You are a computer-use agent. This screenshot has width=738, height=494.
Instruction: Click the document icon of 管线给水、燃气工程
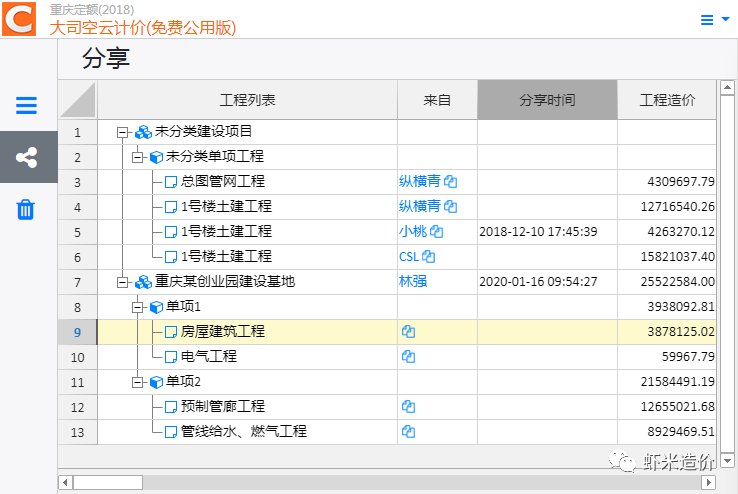tap(171, 432)
